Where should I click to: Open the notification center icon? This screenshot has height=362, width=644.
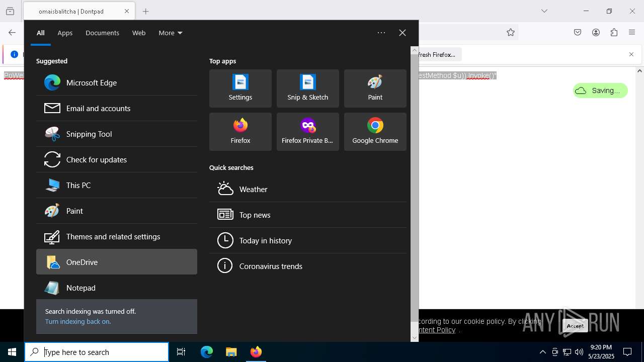(x=627, y=352)
